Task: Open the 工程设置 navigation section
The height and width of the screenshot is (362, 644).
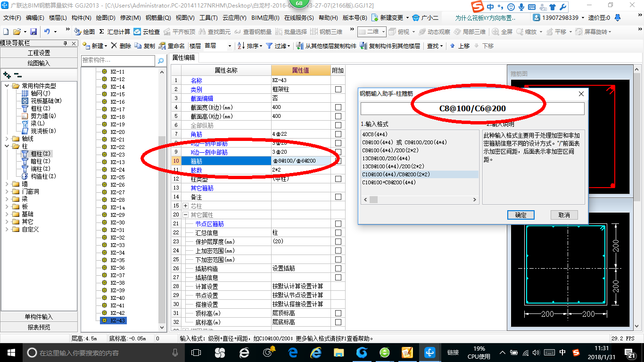Action: [x=39, y=53]
